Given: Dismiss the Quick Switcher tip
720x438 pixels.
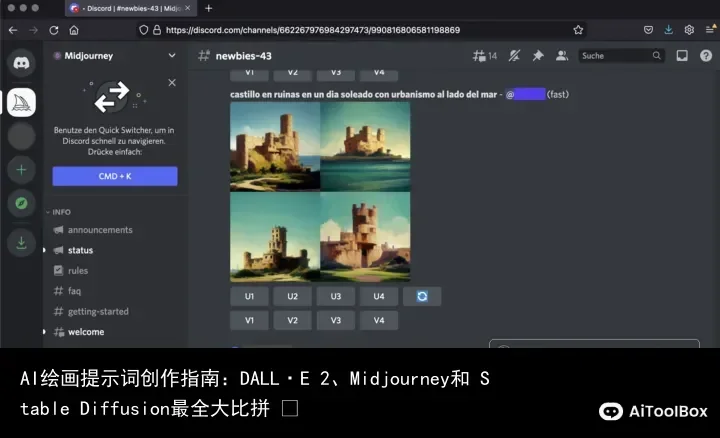Looking at the screenshot, I should [x=172, y=83].
